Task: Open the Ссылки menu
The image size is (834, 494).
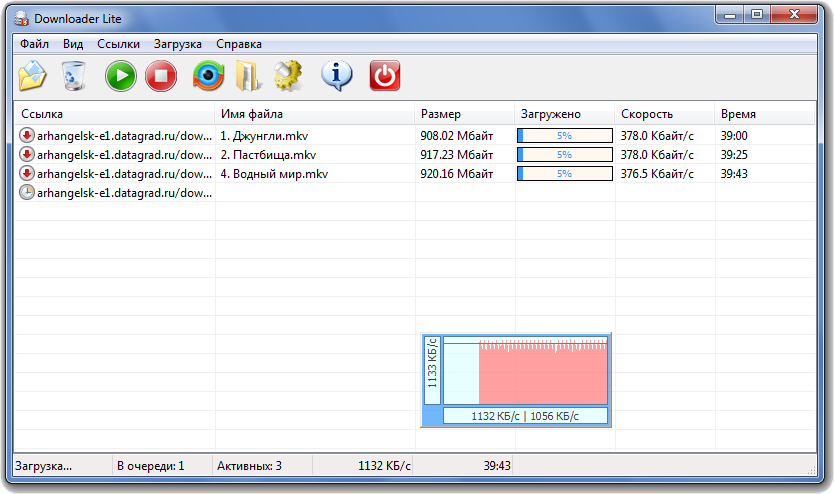Action: (118, 44)
